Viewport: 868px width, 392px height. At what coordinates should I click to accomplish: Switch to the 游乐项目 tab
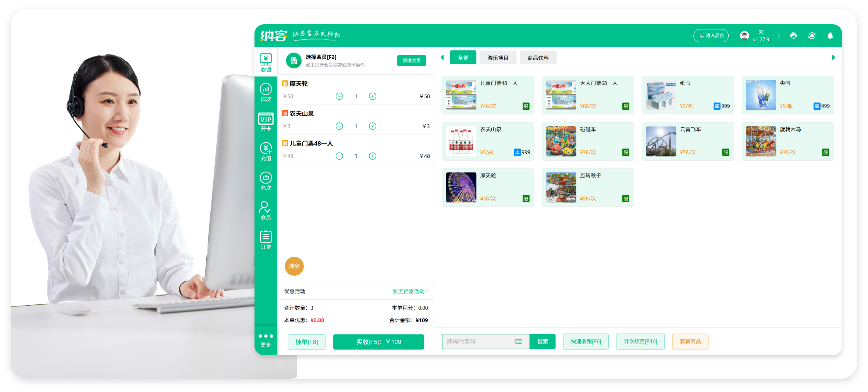tap(498, 58)
